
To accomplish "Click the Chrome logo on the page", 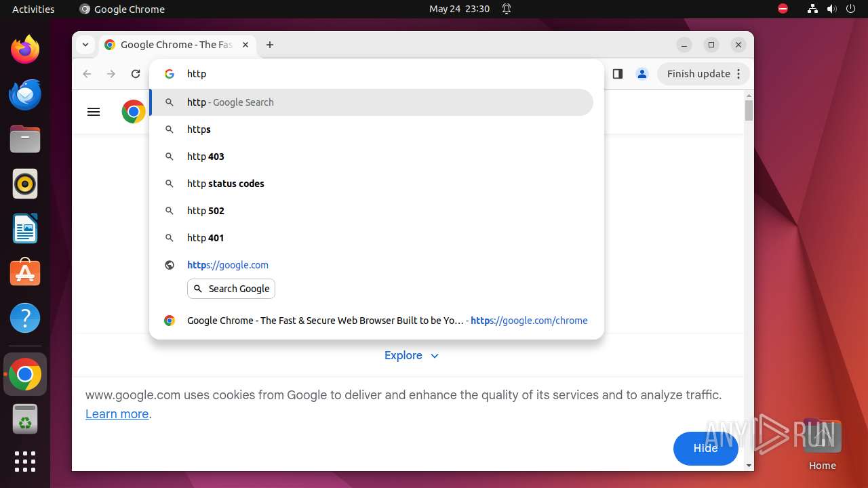I will point(134,112).
